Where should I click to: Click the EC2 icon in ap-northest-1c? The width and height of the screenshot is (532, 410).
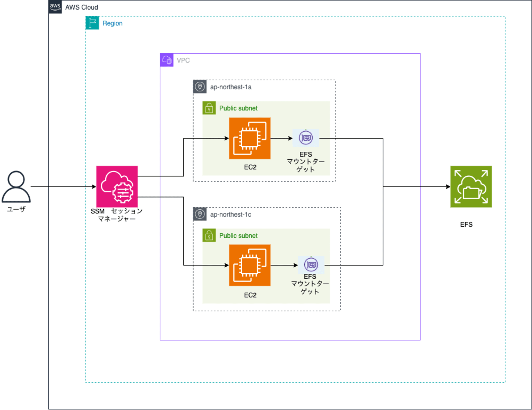point(250,265)
